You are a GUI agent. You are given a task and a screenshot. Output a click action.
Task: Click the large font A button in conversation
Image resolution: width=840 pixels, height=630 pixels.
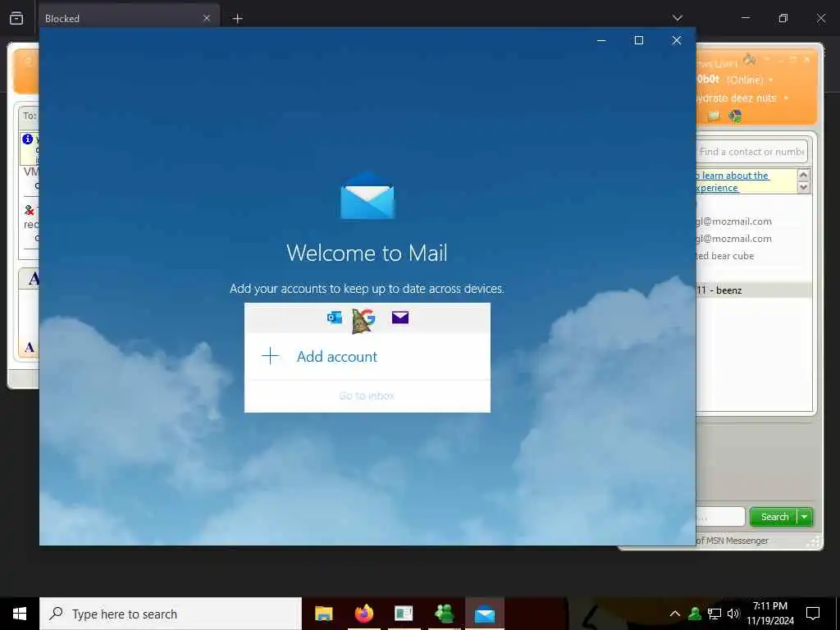pos(33,279)
